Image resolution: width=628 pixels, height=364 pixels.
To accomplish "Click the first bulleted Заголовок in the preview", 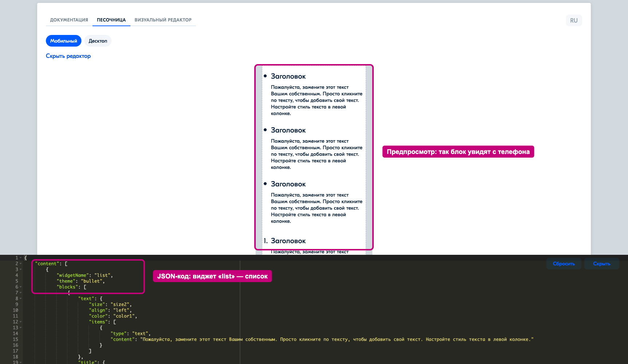I will (x=288, y=76).
